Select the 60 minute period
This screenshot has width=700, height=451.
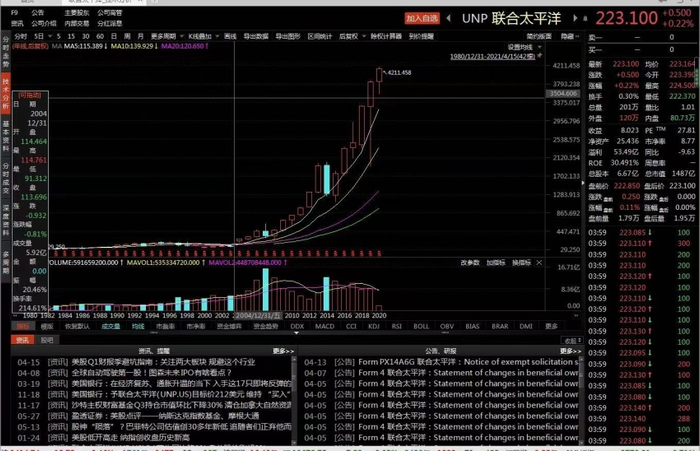pos(100,36)
